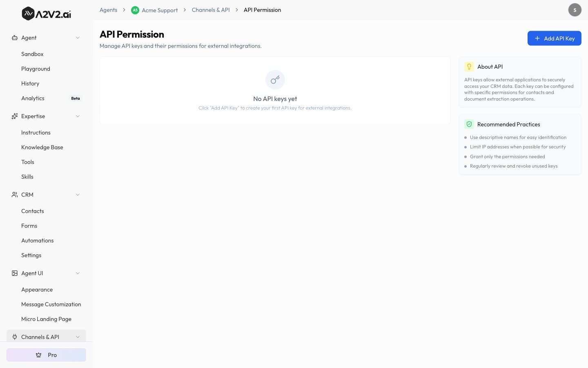Click the 'Manage API keys and their permissions' subtitle
Viewport: 588px width, 368px height.
tap(180, 46)
